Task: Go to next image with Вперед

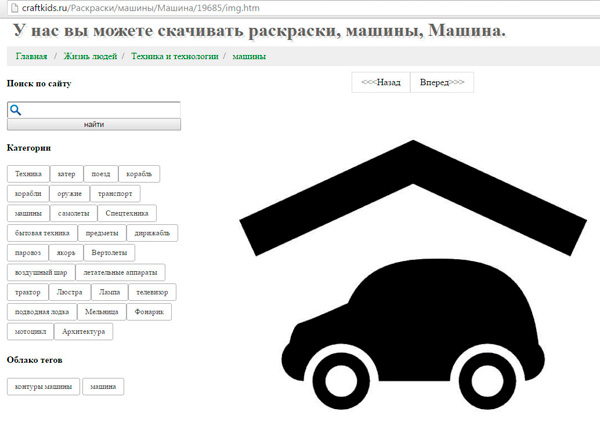Action: 441,82
